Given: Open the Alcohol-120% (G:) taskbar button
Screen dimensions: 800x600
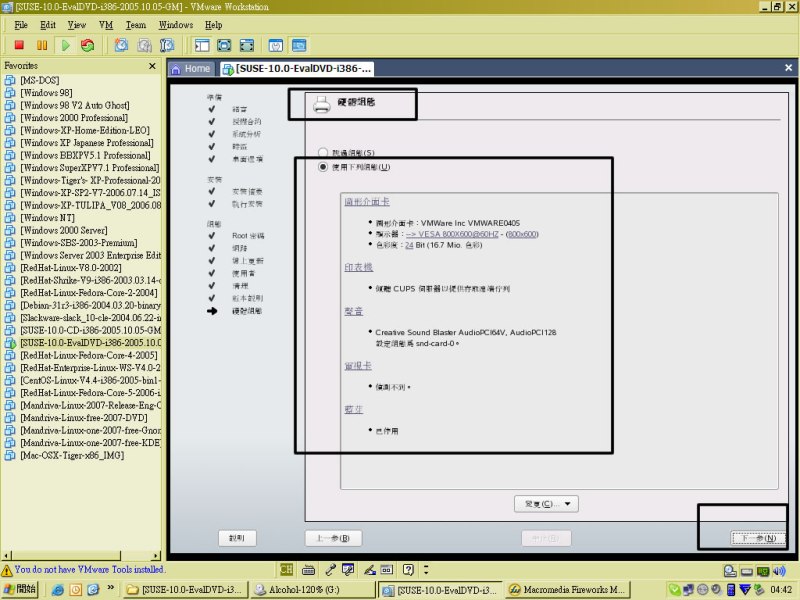Looking at the screenshot, I should click(x=313, y=590).
